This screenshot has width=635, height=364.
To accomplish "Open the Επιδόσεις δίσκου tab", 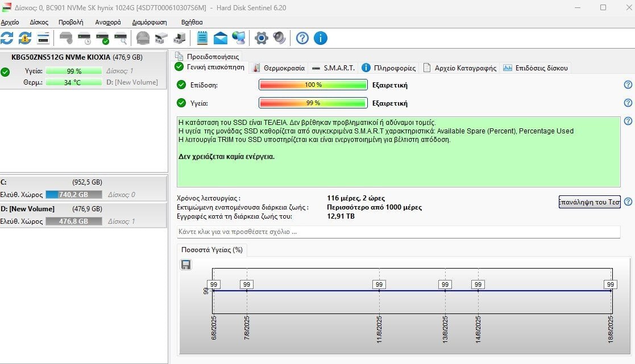I will (x=536, y=68).
